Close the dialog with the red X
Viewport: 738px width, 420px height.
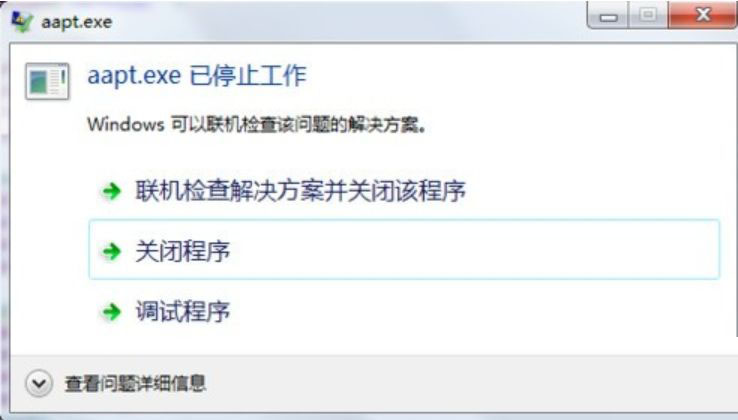(703, 15)
